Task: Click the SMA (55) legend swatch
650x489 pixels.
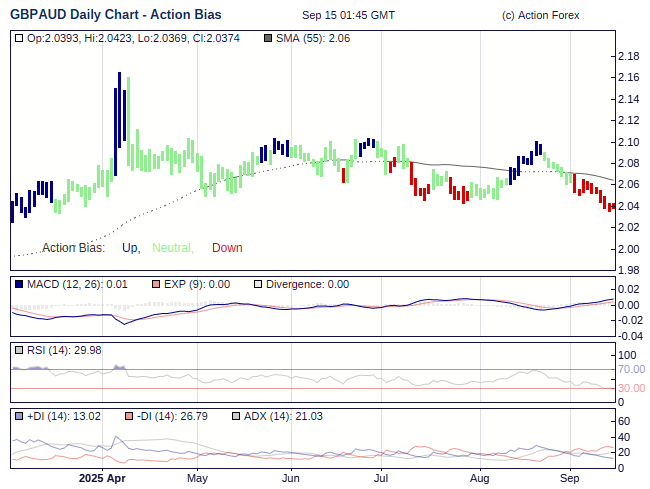Action: [x=267, y=38]
